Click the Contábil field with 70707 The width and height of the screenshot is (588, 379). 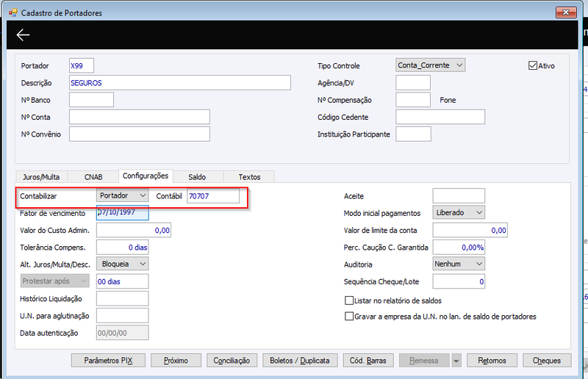(x=213, y=195)
